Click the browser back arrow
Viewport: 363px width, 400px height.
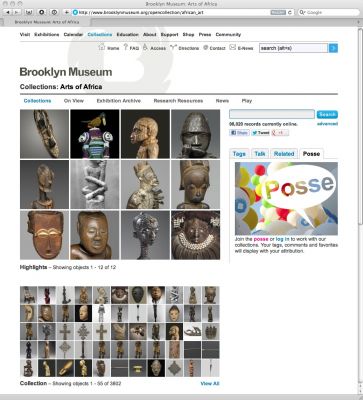8,12
